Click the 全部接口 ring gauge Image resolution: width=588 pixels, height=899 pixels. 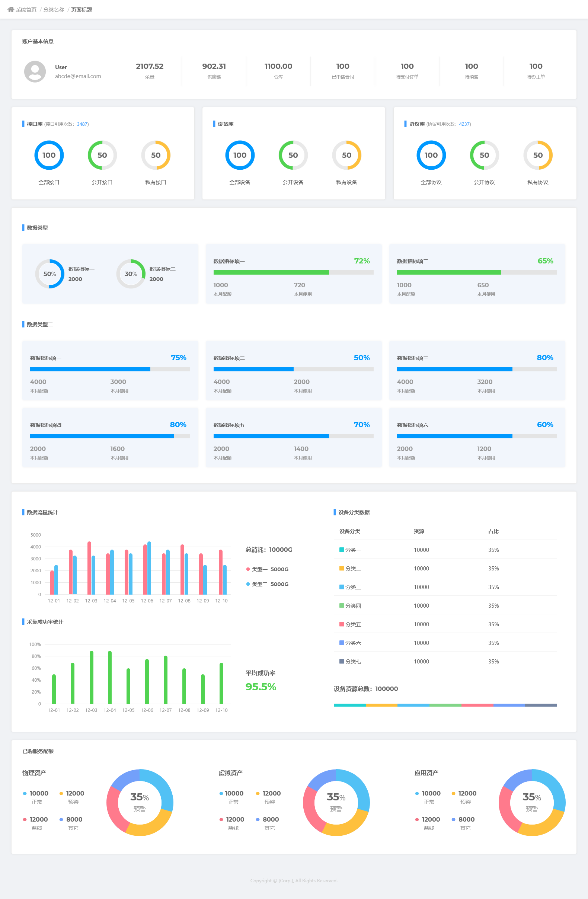(x=49, y=155)
